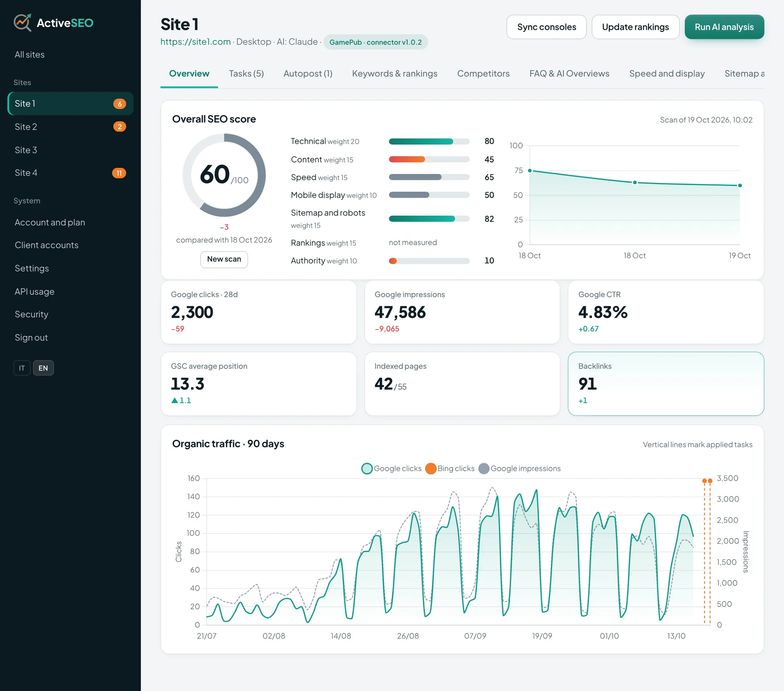The width and height of the screenshot is (784, 691).
Task: Switch language to EN
Action: click(43, 368)
